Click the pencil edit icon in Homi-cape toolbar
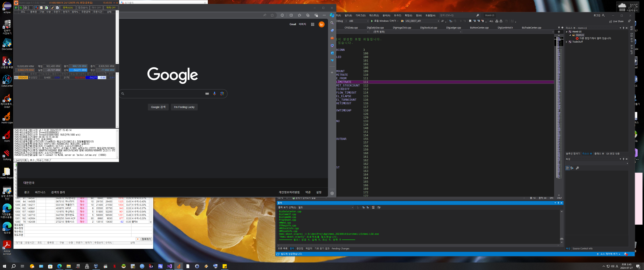644x270 pixels. click(x=52, y=8)
